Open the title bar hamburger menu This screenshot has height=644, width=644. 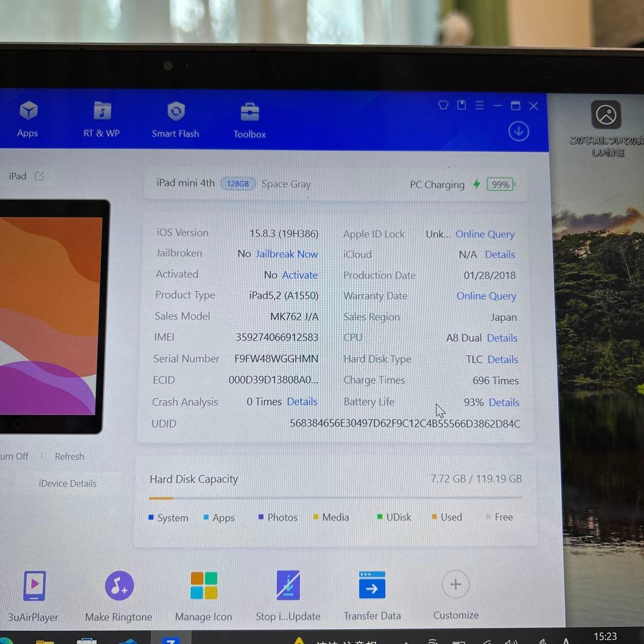[x=479, y=106]
